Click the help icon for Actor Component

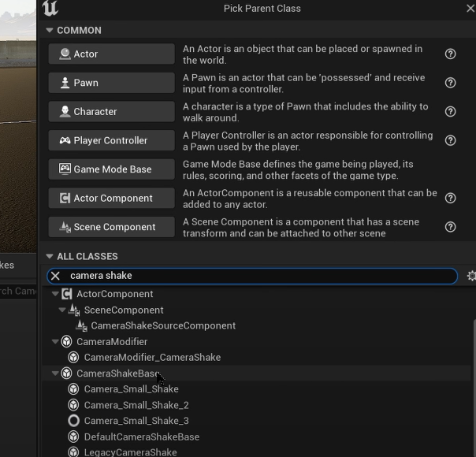click(x=451, y=198)
